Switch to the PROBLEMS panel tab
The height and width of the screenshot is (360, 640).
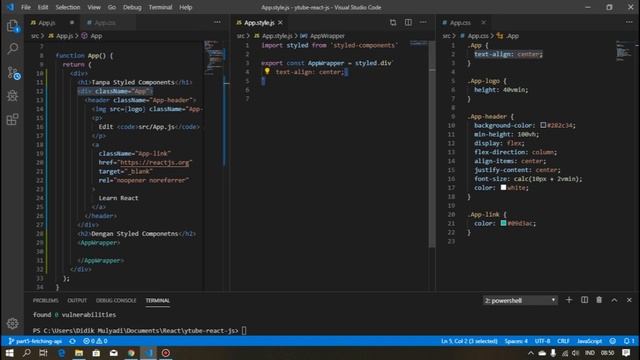tap(46, 300)
